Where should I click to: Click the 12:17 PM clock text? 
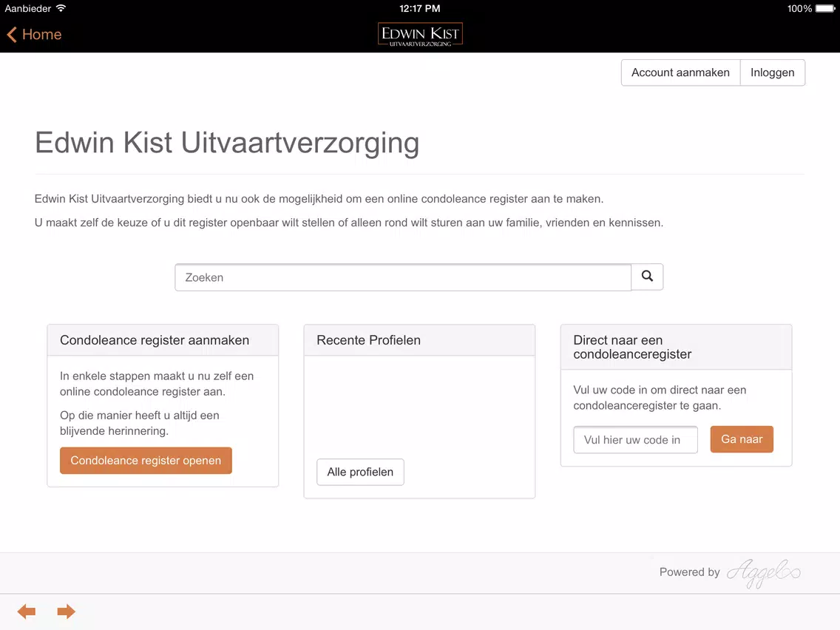point(420,9)
